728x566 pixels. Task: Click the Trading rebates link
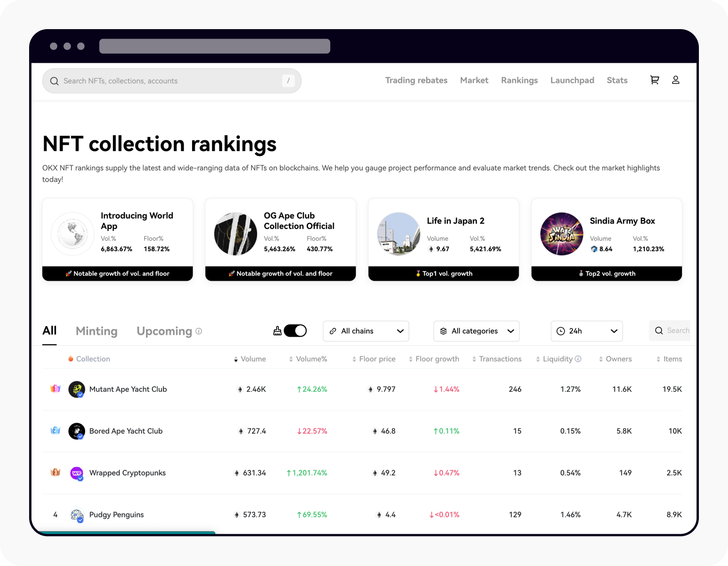click(x=416, y=80)
